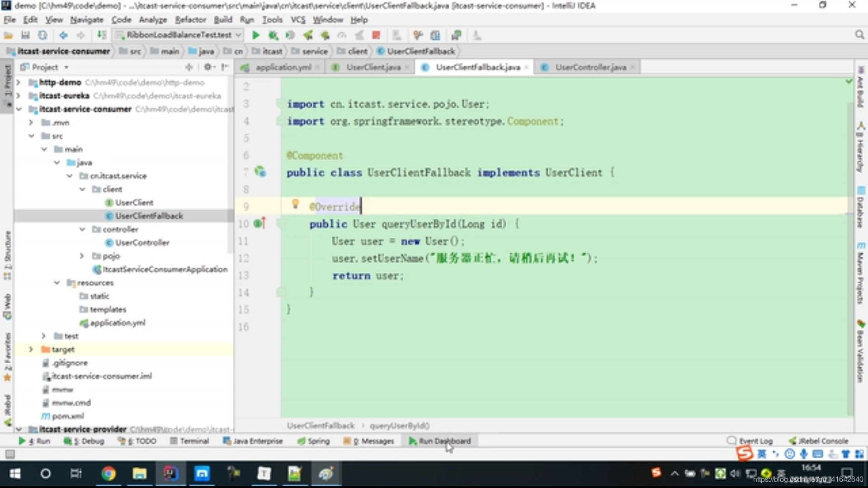This screenshot has height=488, width=868.
Task: Open the 6: TODO tool window
Action: coord(137,441)
